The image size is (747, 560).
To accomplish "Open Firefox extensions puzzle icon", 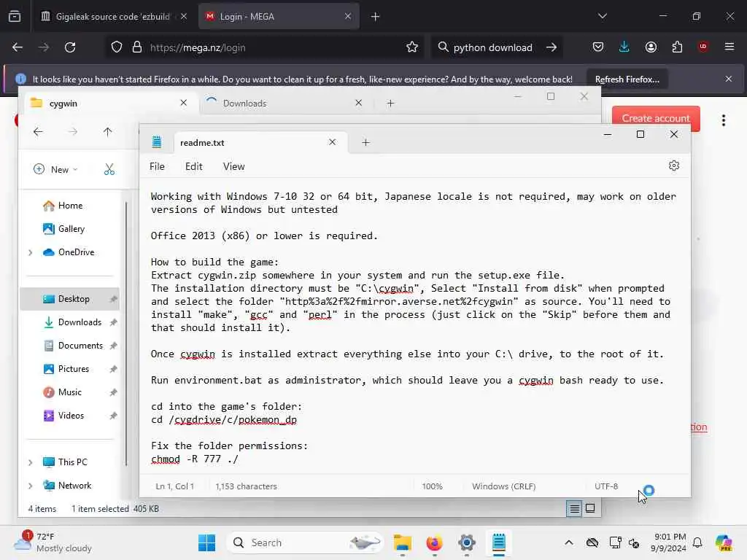I will coord(677,47).
